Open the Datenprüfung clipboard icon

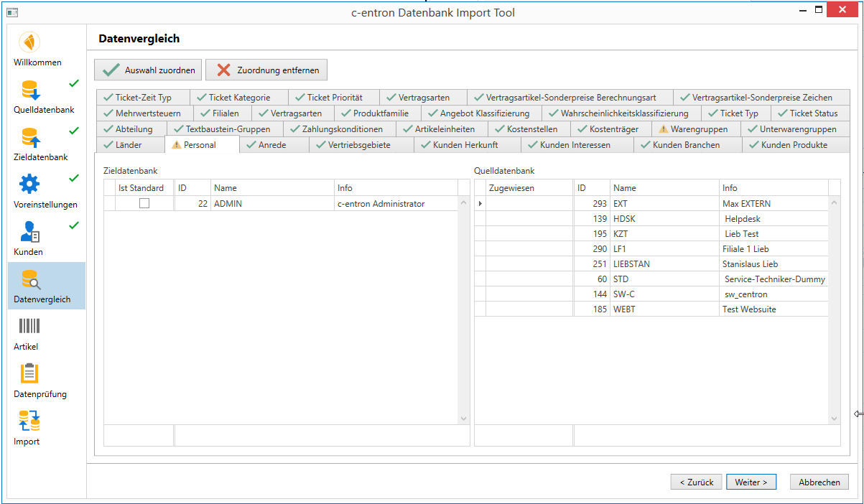29,374
